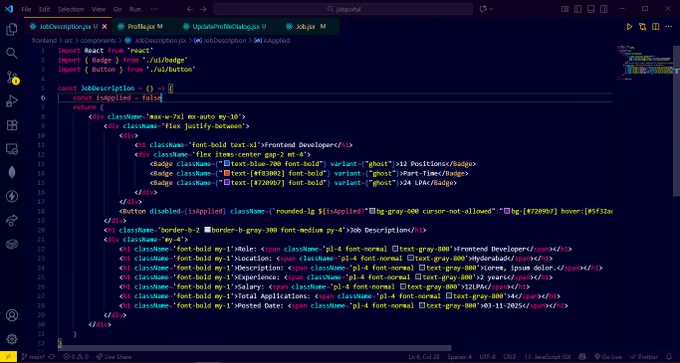Click the jobportal command center search box
Image resolution: width=680 pixels, height=363 pixels.
343,9
